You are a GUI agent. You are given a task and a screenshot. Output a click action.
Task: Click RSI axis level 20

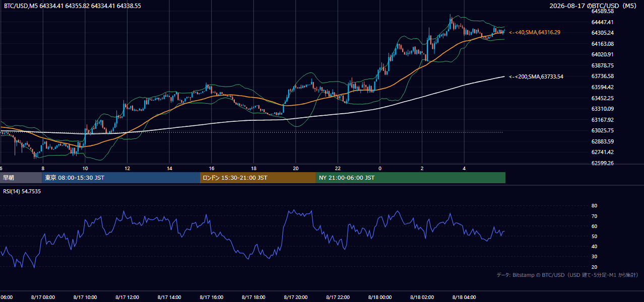click(x=594, y=267)
